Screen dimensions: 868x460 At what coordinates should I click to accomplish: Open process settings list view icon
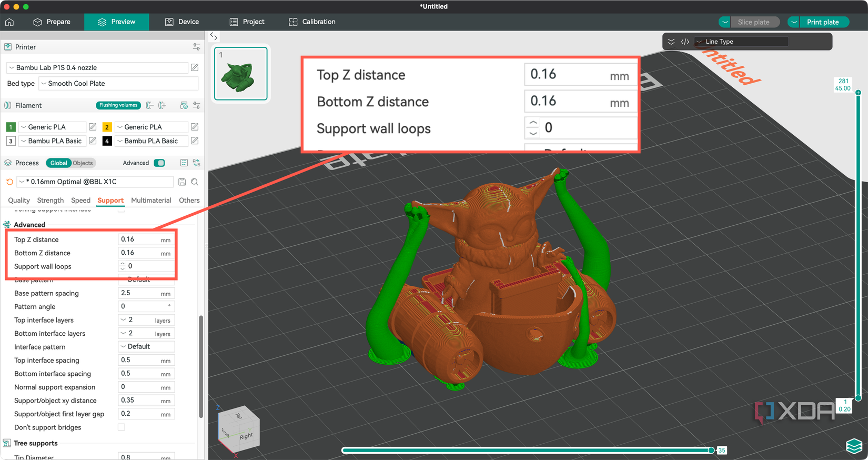click(184, 163)
